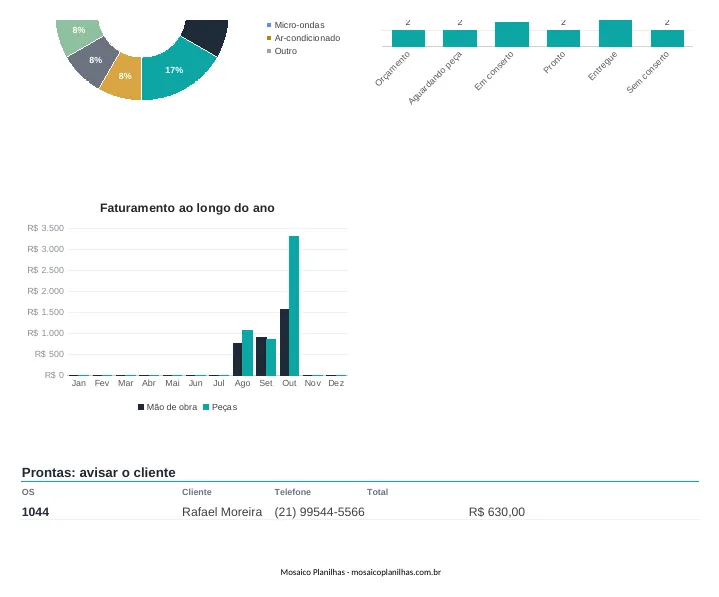Click the 'R$ 0' axis value
Image resolution: width=719 pixels, height=597 pixels.
pyautogui.click(x=54, y=375)
